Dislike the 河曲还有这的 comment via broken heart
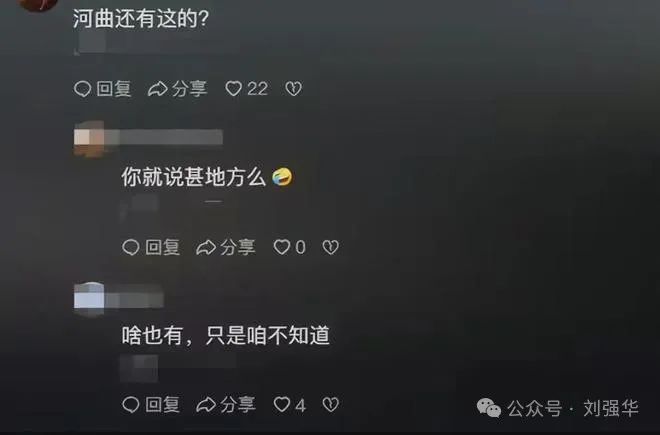This screenshot has width=660, height=435. (293, 89)
